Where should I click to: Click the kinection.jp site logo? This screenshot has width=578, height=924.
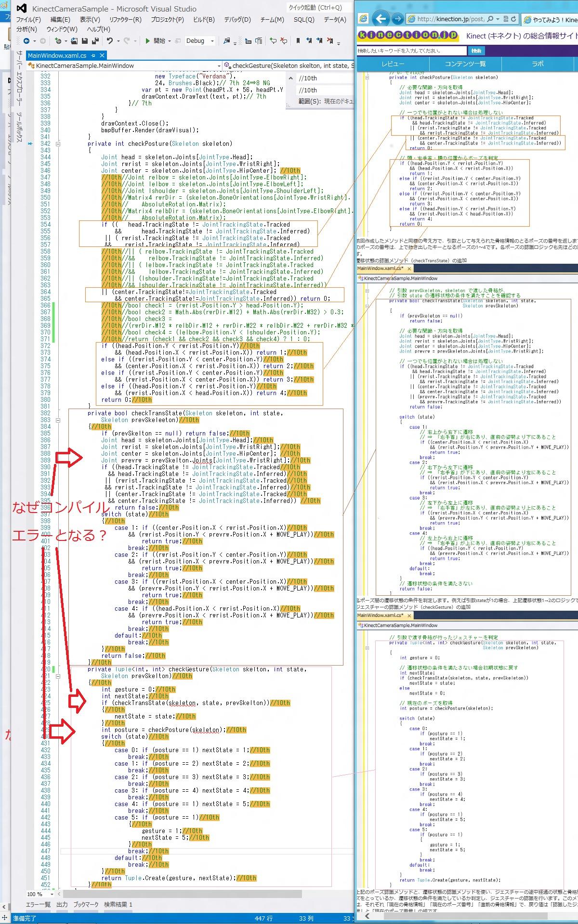pos(407,35)
